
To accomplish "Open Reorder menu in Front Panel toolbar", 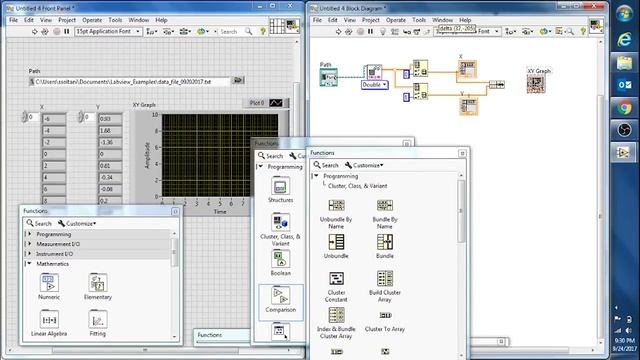I will [202, 31].
